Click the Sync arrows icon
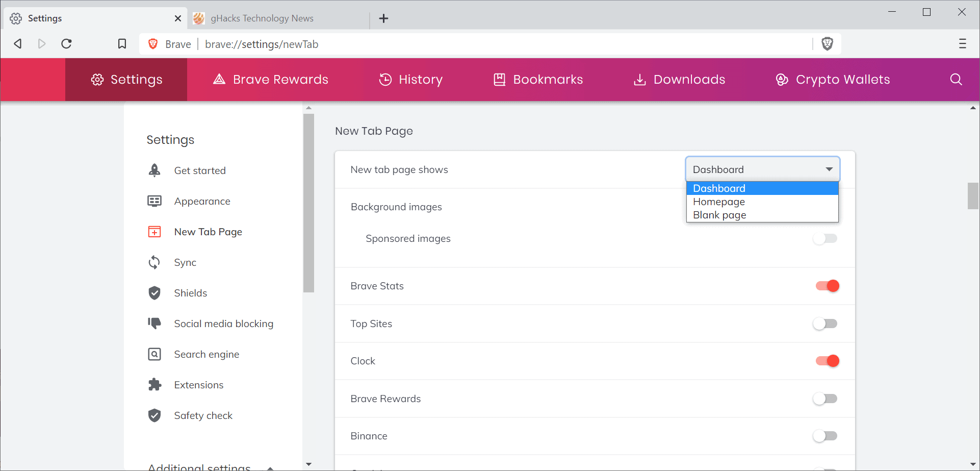Viewport: 980px width, 471px height. (x=154, y=262)
